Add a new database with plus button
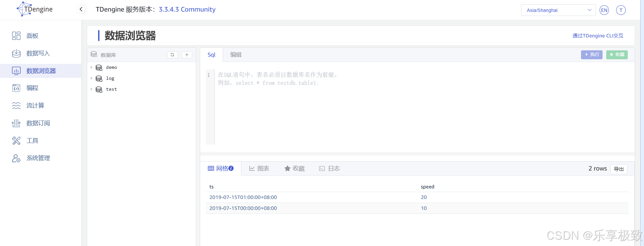 187,55
